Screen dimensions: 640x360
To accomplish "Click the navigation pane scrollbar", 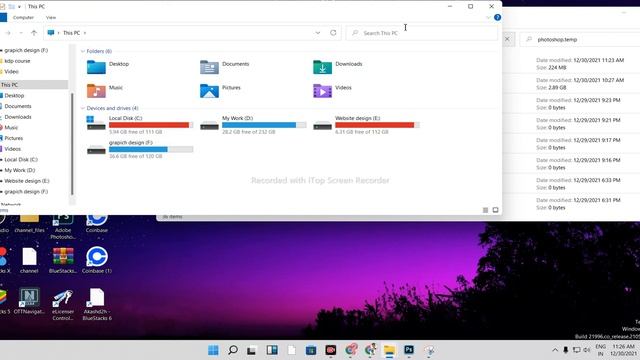I will pyautogui.click(x=72, y=143).
